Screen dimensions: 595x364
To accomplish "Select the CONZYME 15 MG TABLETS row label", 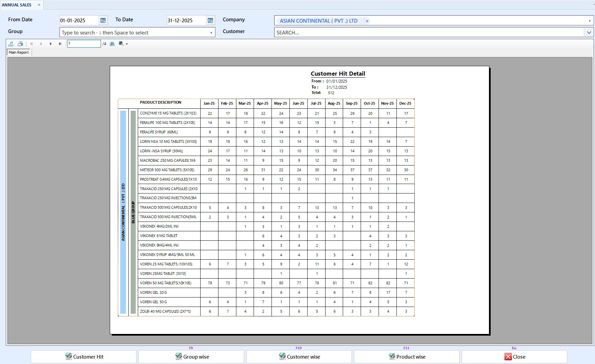I will (168, 113).
